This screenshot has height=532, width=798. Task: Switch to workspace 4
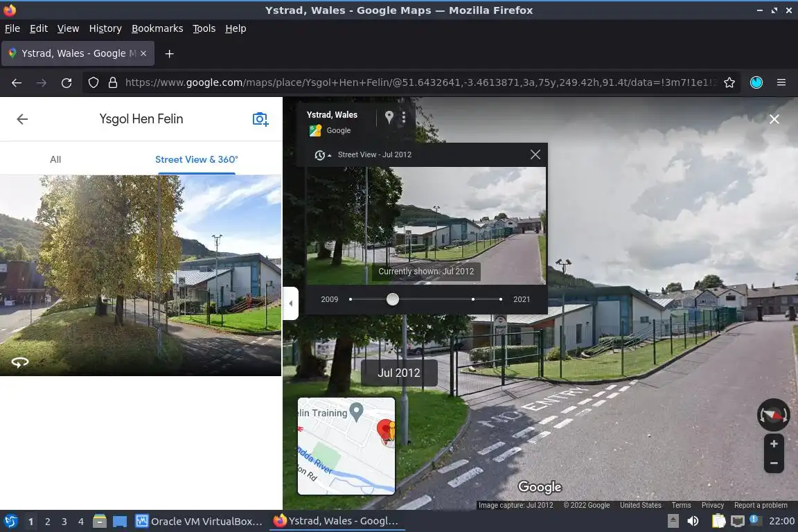[x=80, y=522]
